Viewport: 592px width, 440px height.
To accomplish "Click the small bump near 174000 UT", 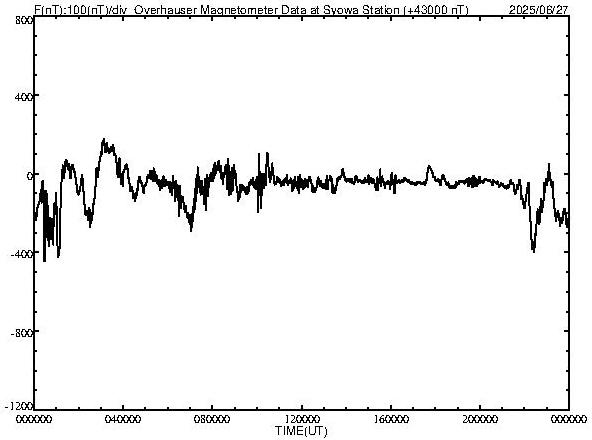I will (429, 167).
